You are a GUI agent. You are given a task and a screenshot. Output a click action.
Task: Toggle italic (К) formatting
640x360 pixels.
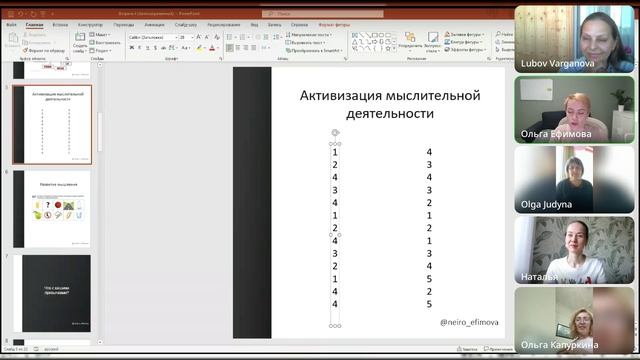140,48
